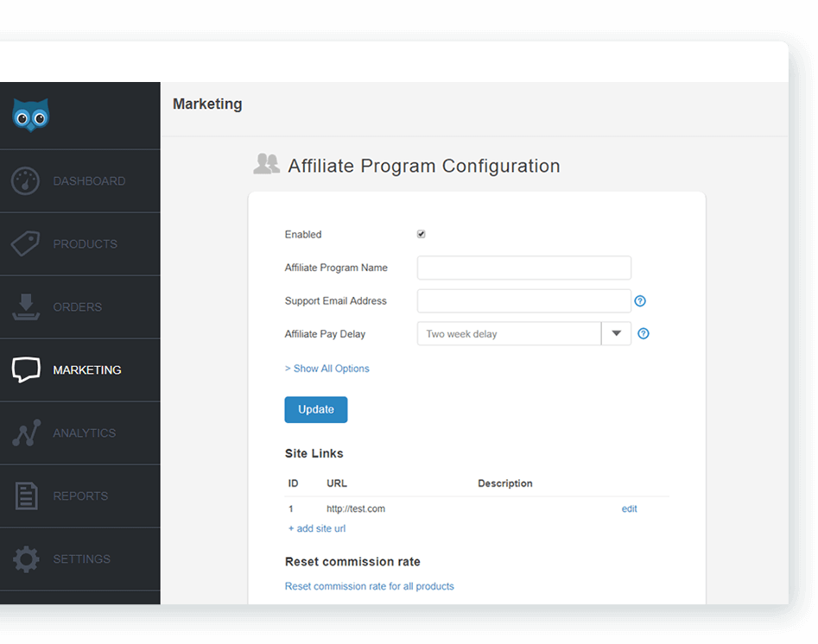818x644 pixels.
Task: Click the Site Links heading
Action: (314, 454)
